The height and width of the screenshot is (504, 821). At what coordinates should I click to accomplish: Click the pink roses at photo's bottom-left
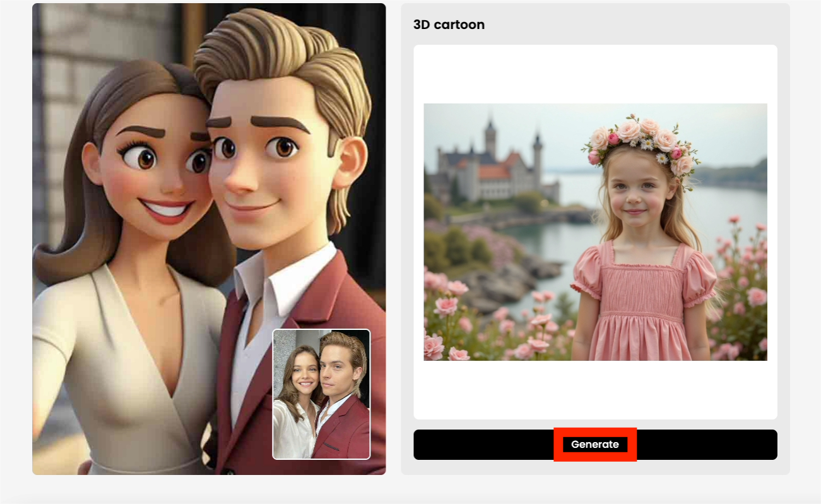[442, 328]
